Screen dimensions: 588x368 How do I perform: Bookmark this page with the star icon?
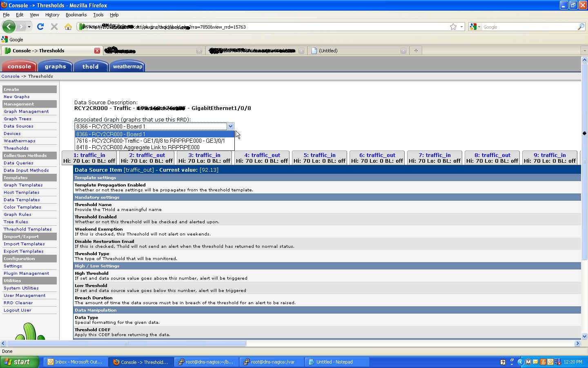(x=453, y=27)
